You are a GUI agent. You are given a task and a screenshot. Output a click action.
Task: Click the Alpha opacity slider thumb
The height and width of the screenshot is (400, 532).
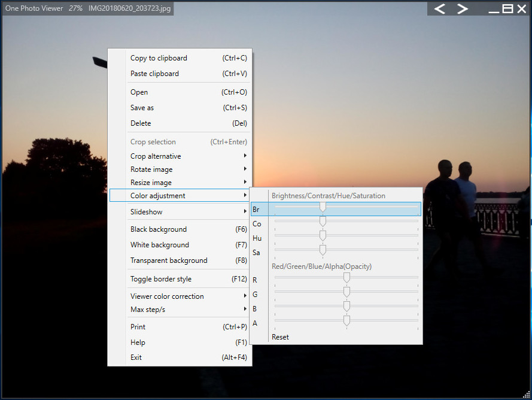[346, 321]
